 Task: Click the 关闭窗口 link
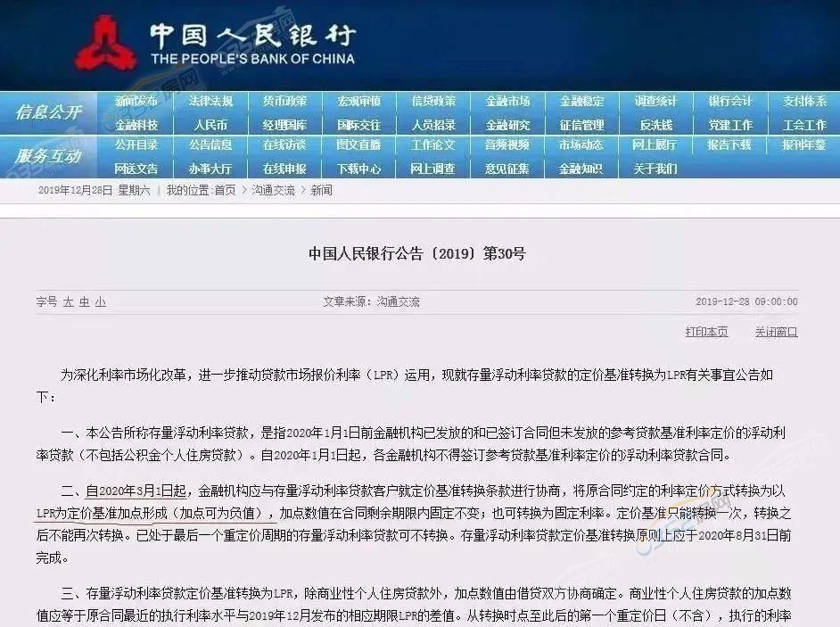click(x=776, y=332)
